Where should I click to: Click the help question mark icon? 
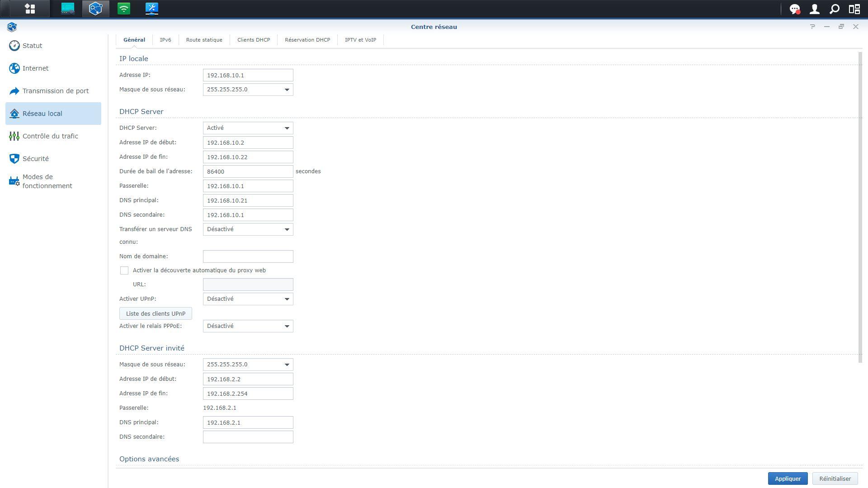(x=812, y=27)
